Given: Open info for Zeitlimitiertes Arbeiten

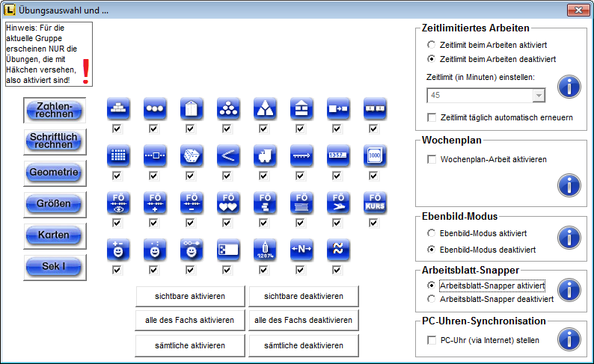Looking at the screenshot, I should (569, 87).
